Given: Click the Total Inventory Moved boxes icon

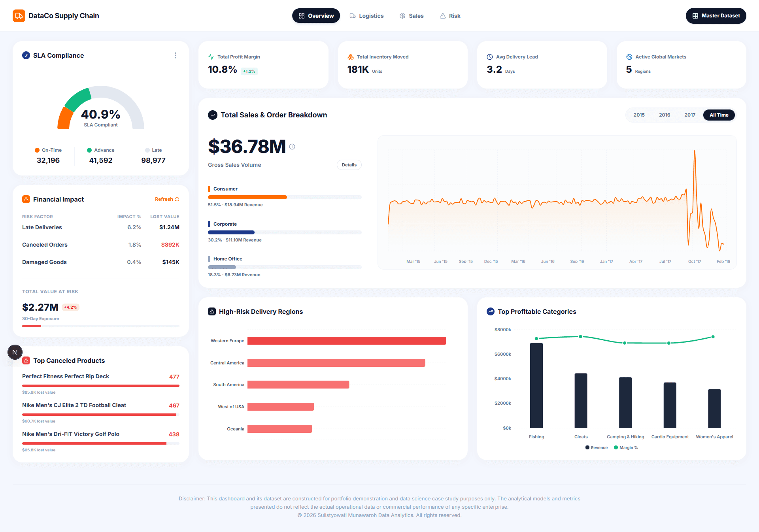Looking at the screenshot, I should pyautogui.click(x=351, y=57).
